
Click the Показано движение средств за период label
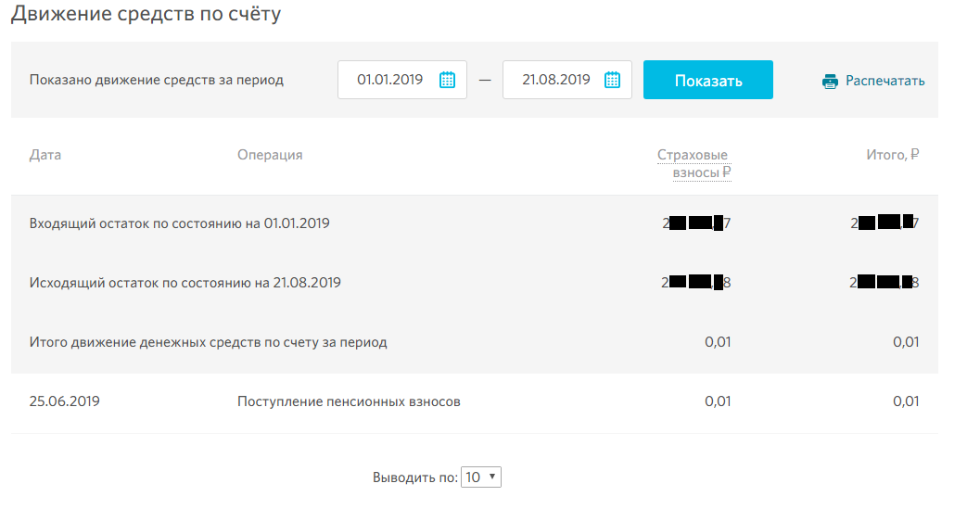[157, 80]
